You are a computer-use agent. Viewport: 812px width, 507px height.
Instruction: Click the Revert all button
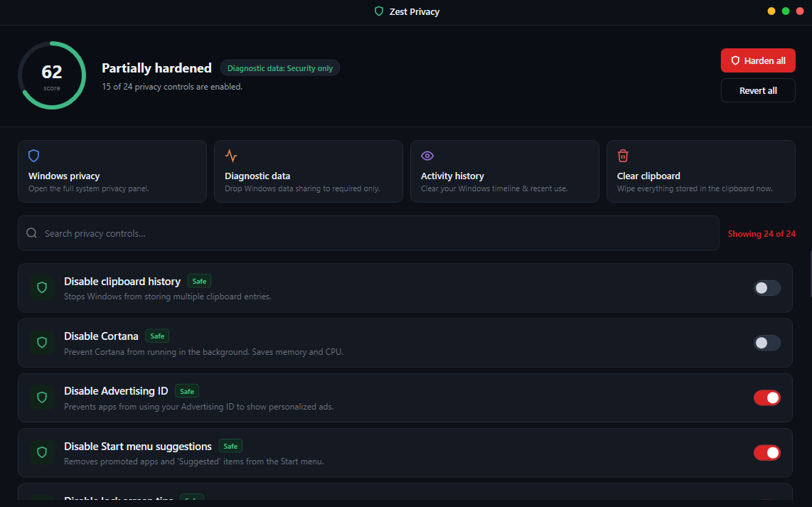pyautogui.click(x=758, y=90)
